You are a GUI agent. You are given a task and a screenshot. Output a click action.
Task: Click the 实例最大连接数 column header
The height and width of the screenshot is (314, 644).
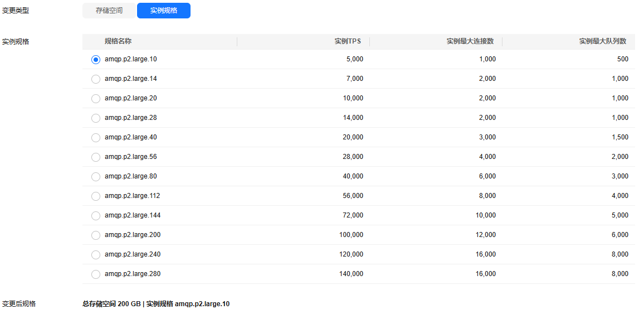coord(470,41)
